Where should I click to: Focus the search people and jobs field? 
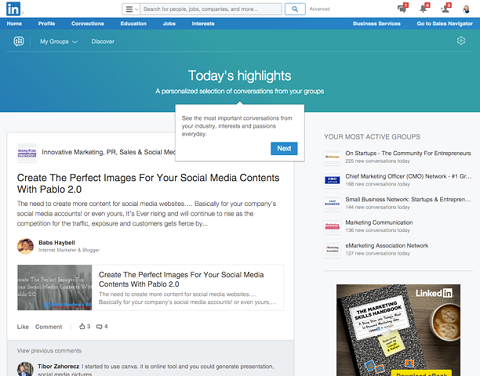tap(211, 9)
